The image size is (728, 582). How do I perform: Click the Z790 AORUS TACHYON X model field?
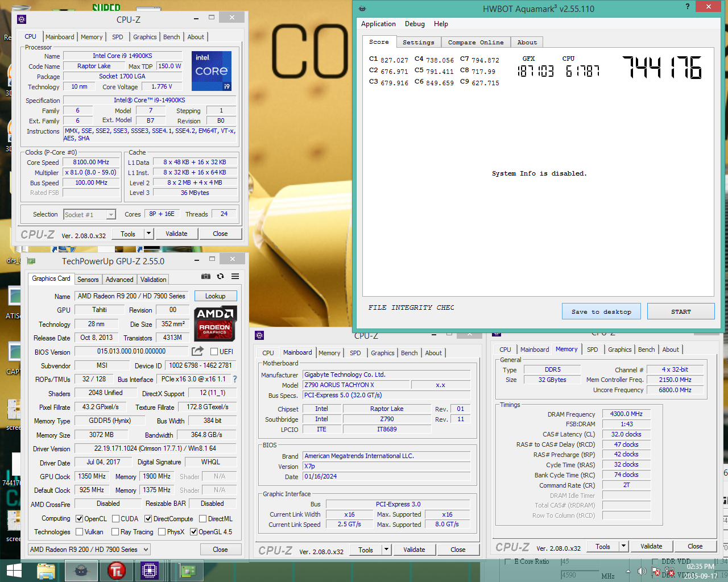[356, 385]
